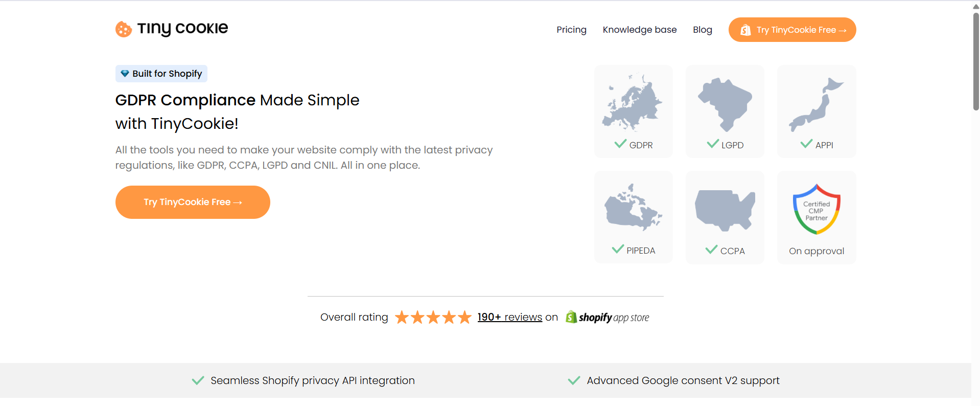Click the five-star overall rating
This screenshot has height=406, width=980.
tap(433, 318)
